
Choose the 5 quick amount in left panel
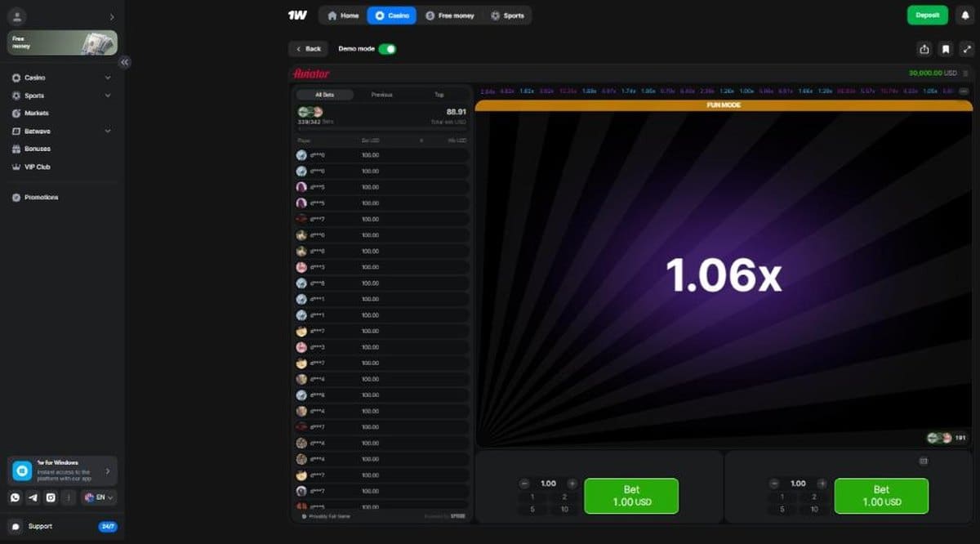[x=532, y=509]
